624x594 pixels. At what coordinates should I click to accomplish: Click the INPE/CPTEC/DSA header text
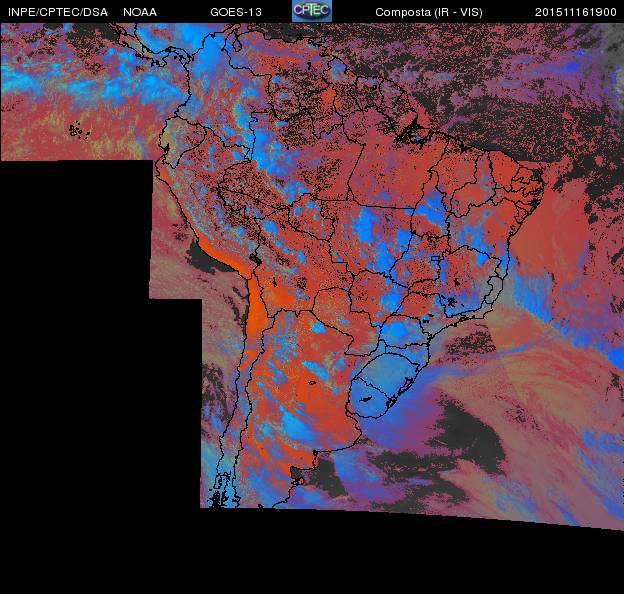pyautogui.click(x=58, y=12)
